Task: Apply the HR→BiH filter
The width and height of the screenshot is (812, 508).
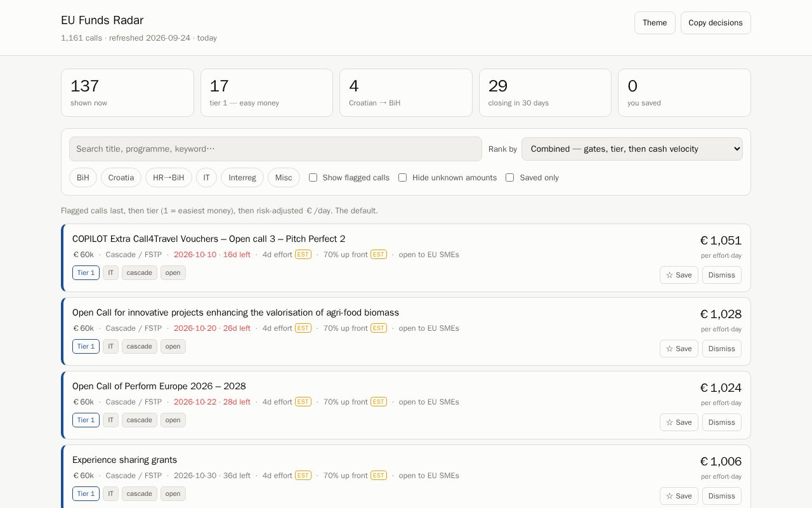Action: point(169,178)
